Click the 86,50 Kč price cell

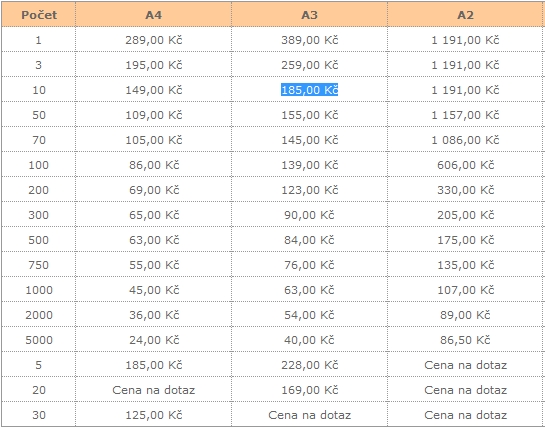point(465,340)
